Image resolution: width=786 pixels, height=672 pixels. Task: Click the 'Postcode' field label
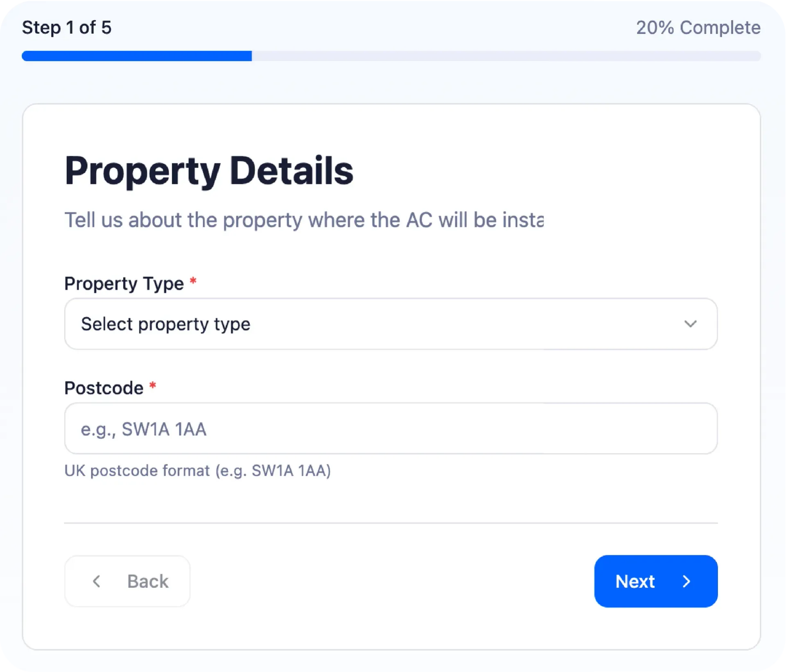point(104,388)
